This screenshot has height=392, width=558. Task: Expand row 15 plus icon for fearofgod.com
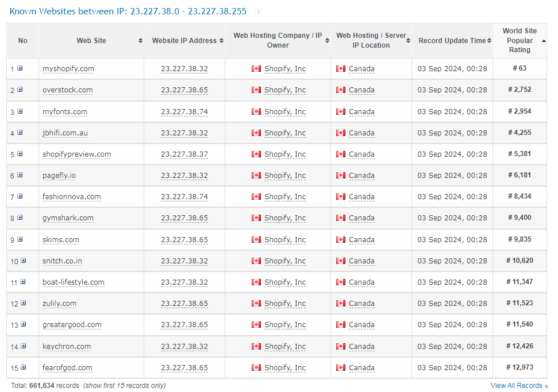(x=23, y=367)
